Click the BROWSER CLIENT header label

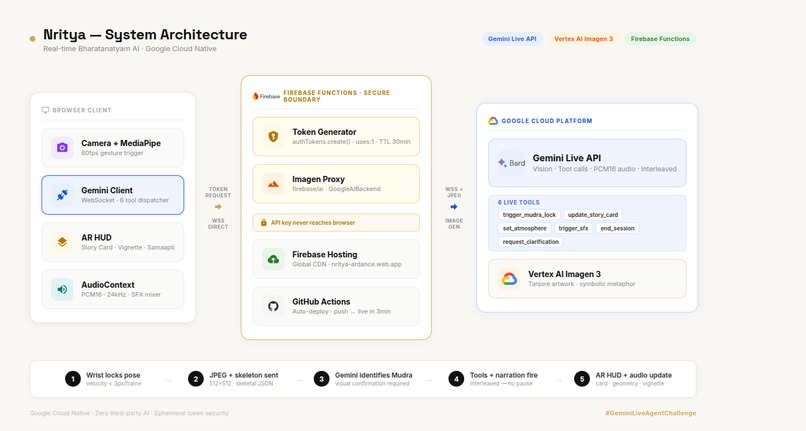coord(82,110)
